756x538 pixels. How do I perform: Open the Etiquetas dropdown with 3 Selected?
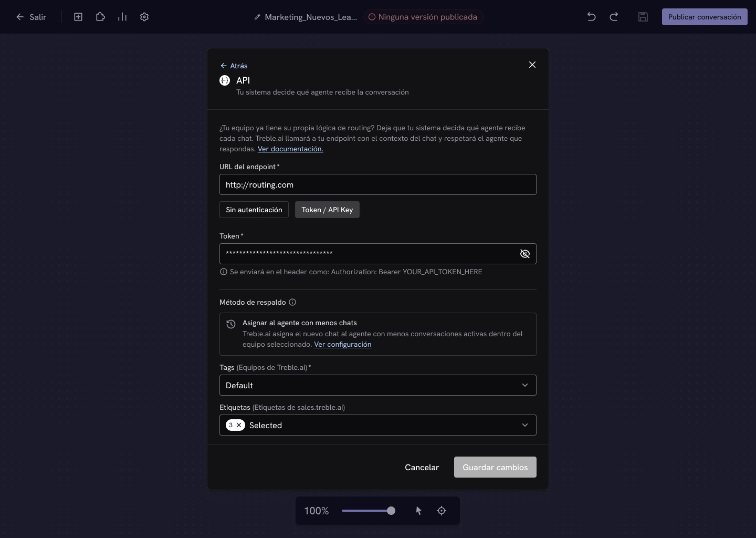tap(378, 425)
